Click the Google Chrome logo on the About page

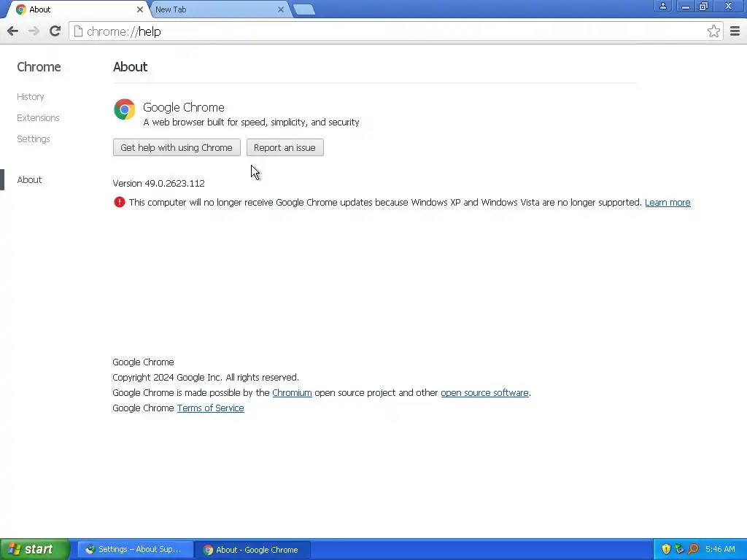[x=124, y=109]
